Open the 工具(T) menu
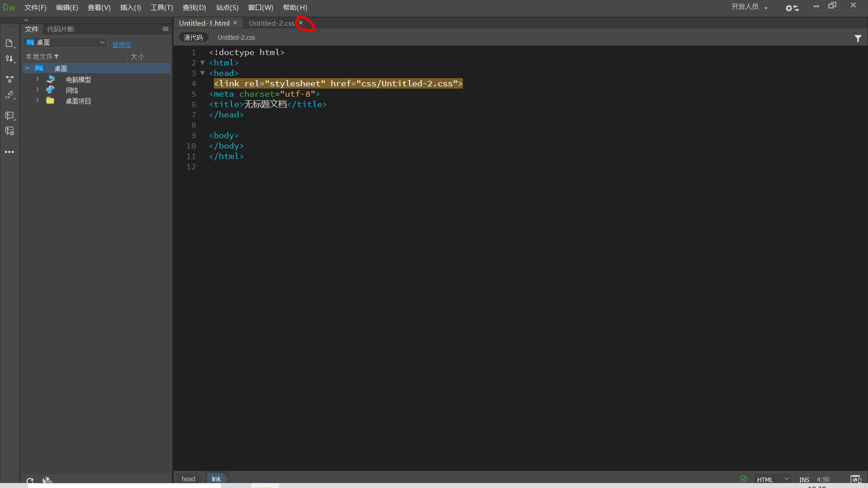 click(x=162, y=8)
